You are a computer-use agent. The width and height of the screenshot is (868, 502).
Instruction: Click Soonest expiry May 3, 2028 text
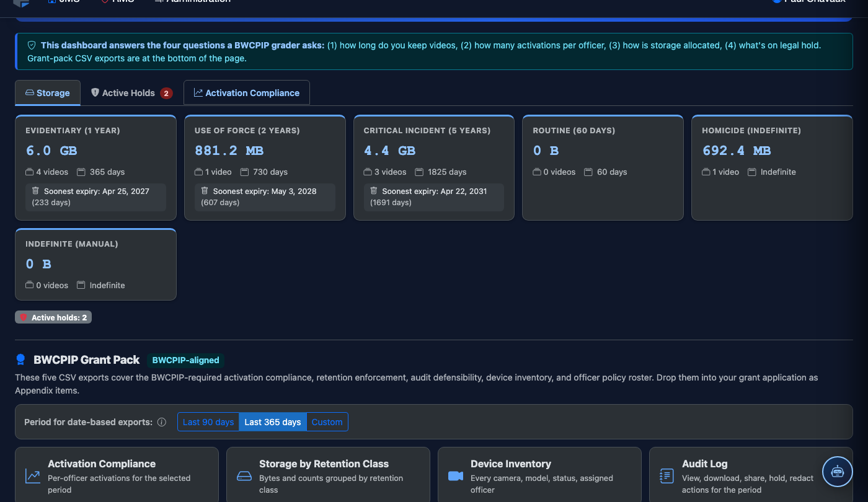click(265, 192)
